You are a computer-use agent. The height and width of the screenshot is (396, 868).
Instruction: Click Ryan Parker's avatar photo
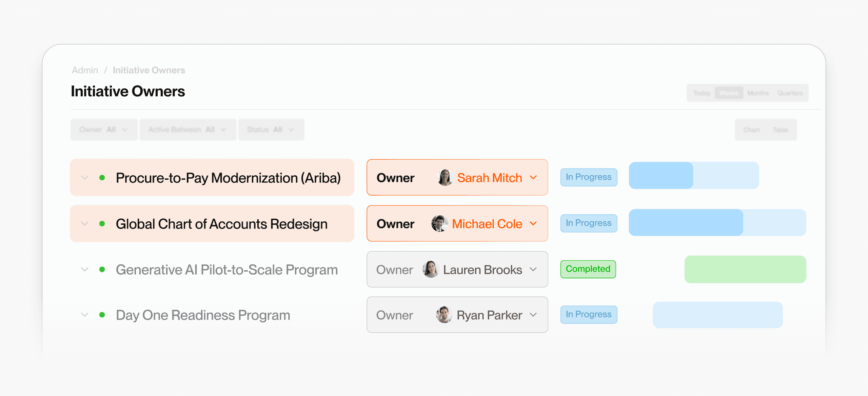[x=444, y=315]
